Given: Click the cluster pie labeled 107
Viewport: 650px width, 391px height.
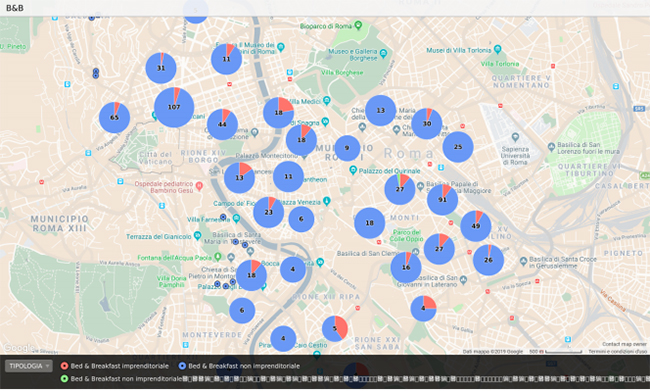Looking at the screenshot, I should [174, 107].
